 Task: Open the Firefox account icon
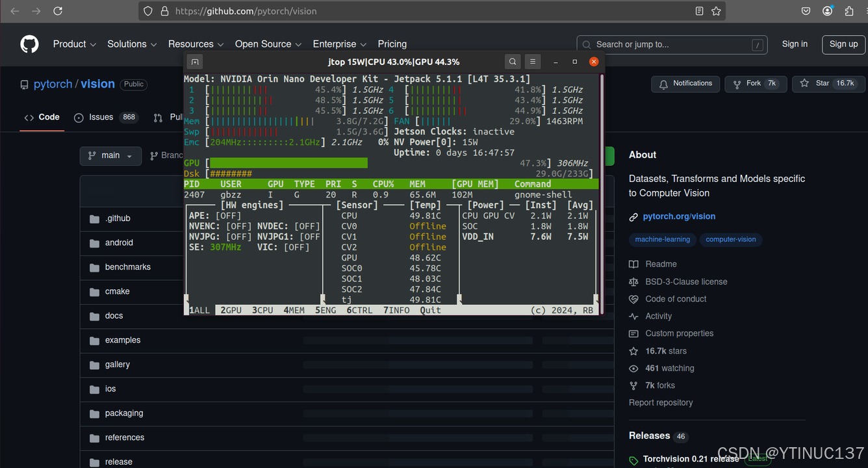[828, 11]
